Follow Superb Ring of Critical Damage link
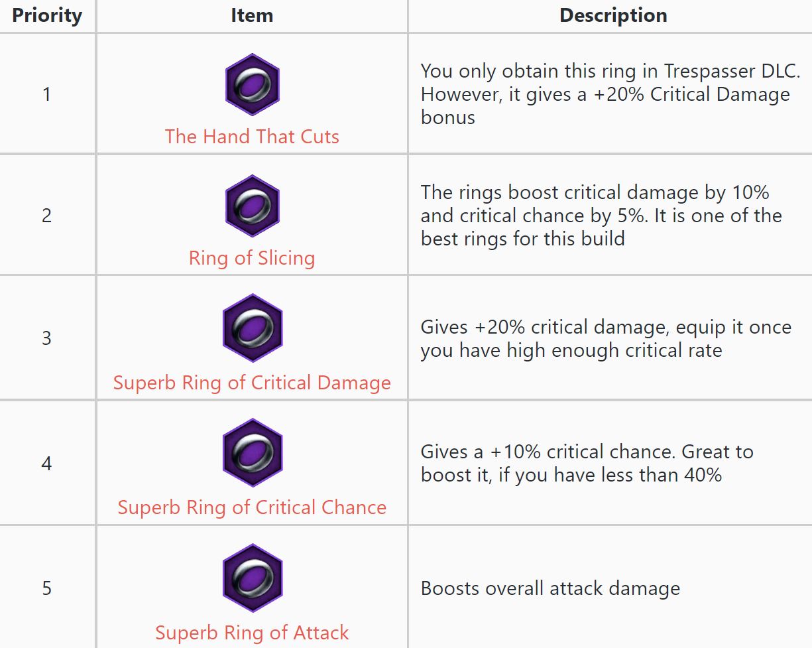812x648 pixels. point(252,383)
